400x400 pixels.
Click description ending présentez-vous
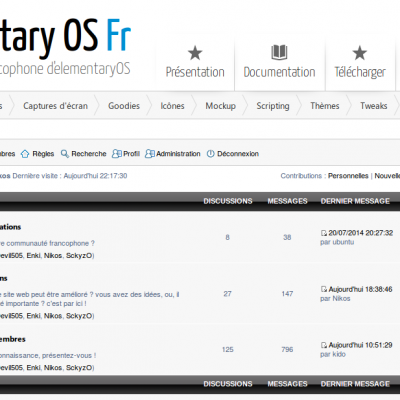coord(48,355)
